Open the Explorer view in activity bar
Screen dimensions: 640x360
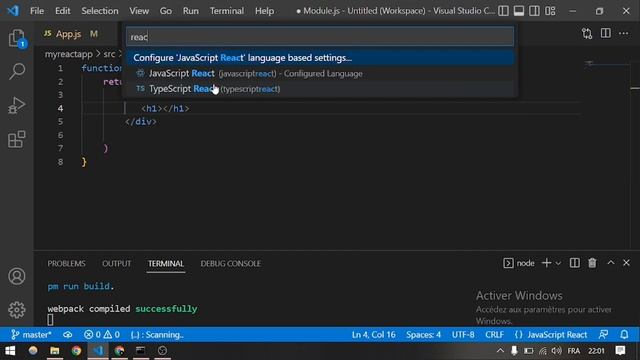tap(17, 38)
